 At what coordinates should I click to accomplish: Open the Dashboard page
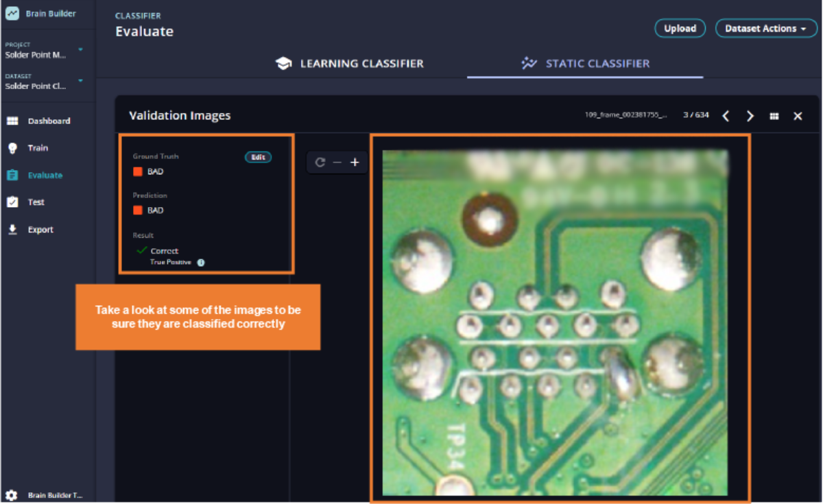47,121
